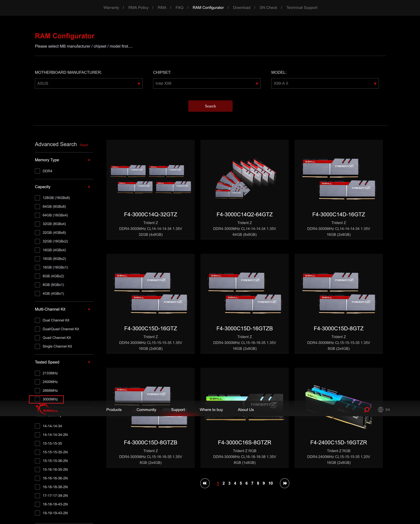Click the red search magnifier icon
This screenshot has height=524, width=420.
(367, 410)
